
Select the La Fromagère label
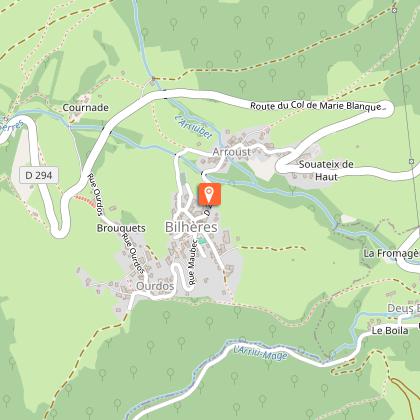tap(391, 253)
